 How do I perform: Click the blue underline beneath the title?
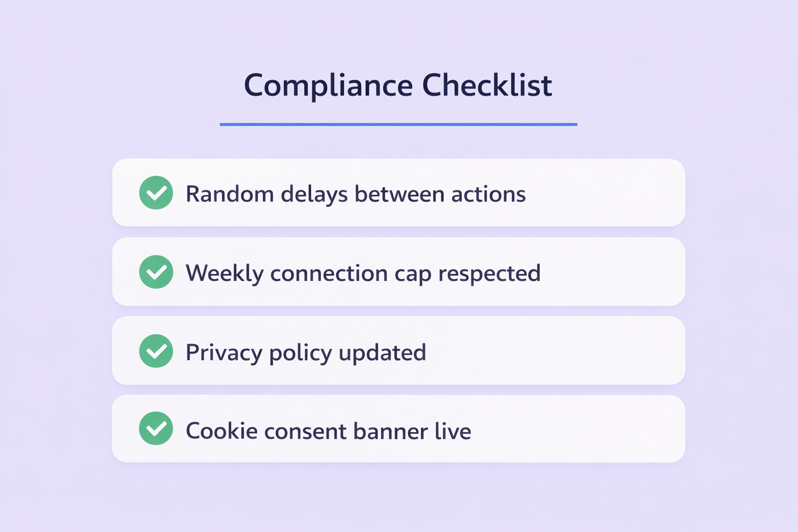click(x=398, y=125)
